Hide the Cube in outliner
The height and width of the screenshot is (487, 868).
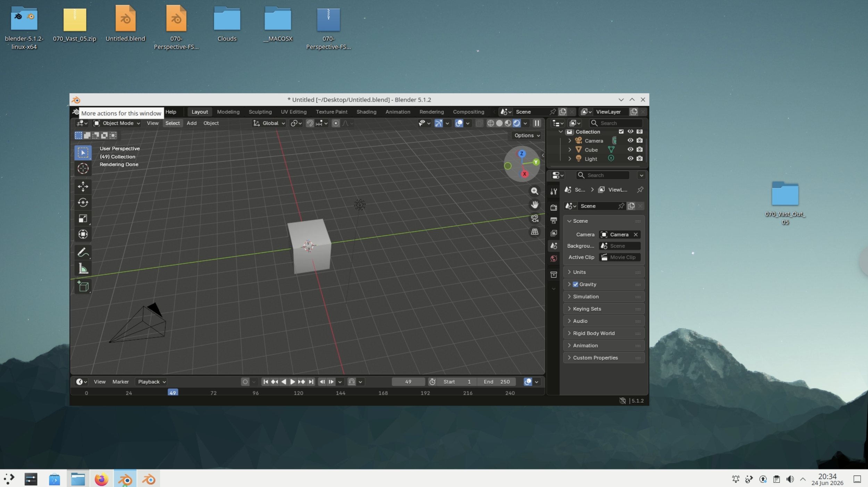[630, 150]
